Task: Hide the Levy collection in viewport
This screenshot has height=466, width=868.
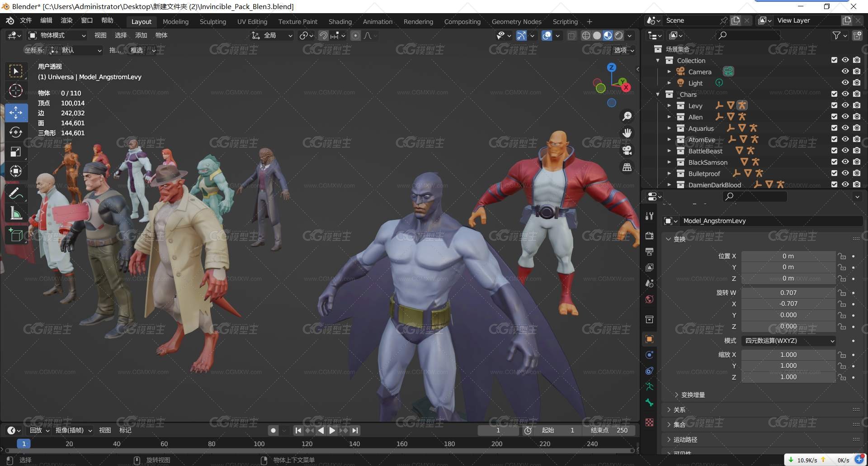Action: [845, 105]
